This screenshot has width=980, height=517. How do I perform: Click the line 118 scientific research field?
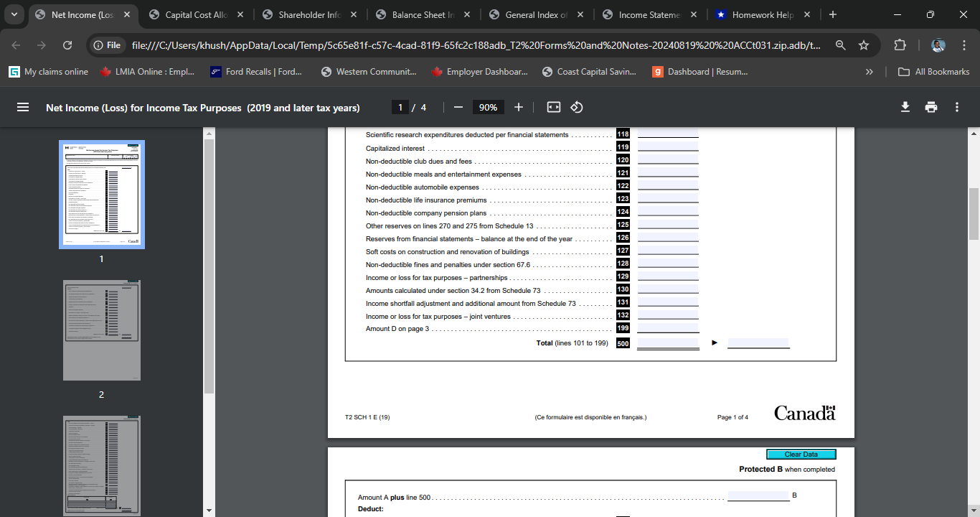point(668,134)
